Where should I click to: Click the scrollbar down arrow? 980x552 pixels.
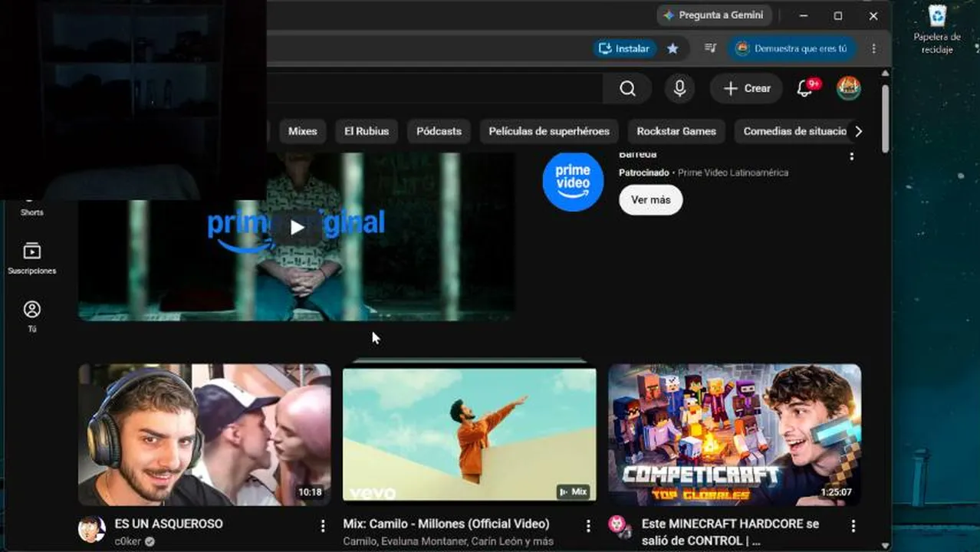(885, 546)
